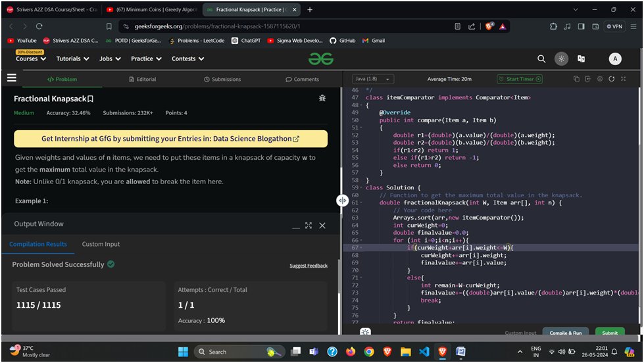Open the hamburger sidebar menu
This screenshot has width=644, height=363.
[12, 78]
